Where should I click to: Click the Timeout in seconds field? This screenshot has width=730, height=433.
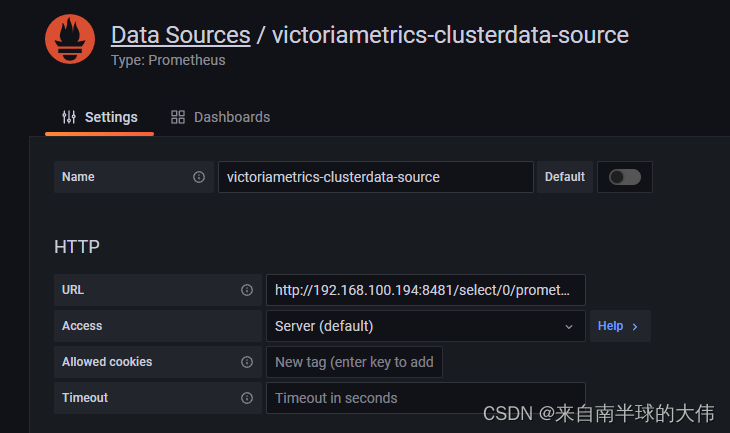(426, 398)
